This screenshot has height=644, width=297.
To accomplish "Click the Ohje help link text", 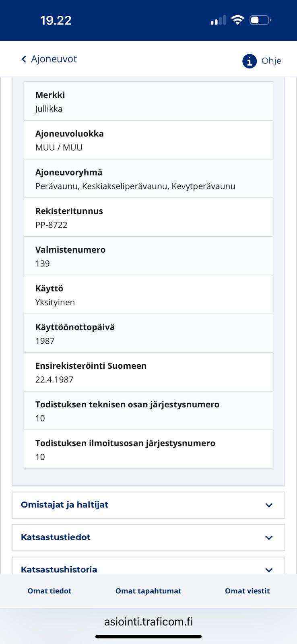I will click(271, 61).
